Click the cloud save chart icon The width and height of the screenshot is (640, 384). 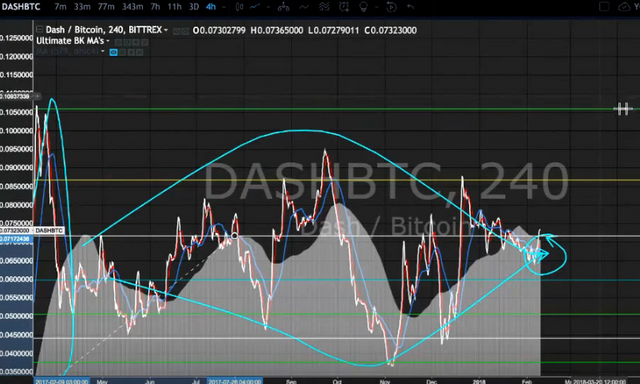pos(624,7)
